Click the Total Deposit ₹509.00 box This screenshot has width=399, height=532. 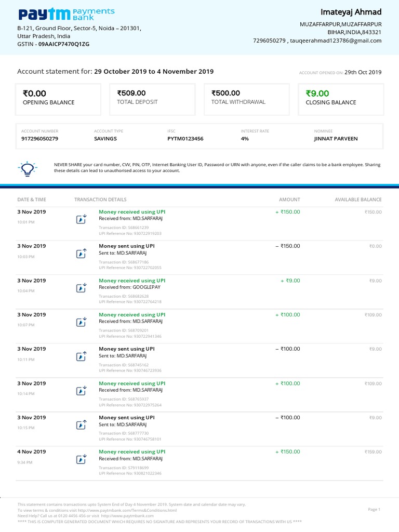(x=151, y=99)
